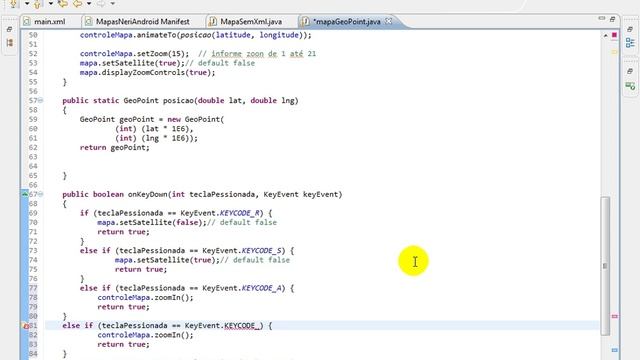Screen dimensions: 640x360
Task: Restore the upper right minimized view stack
Action: (630, 29)
